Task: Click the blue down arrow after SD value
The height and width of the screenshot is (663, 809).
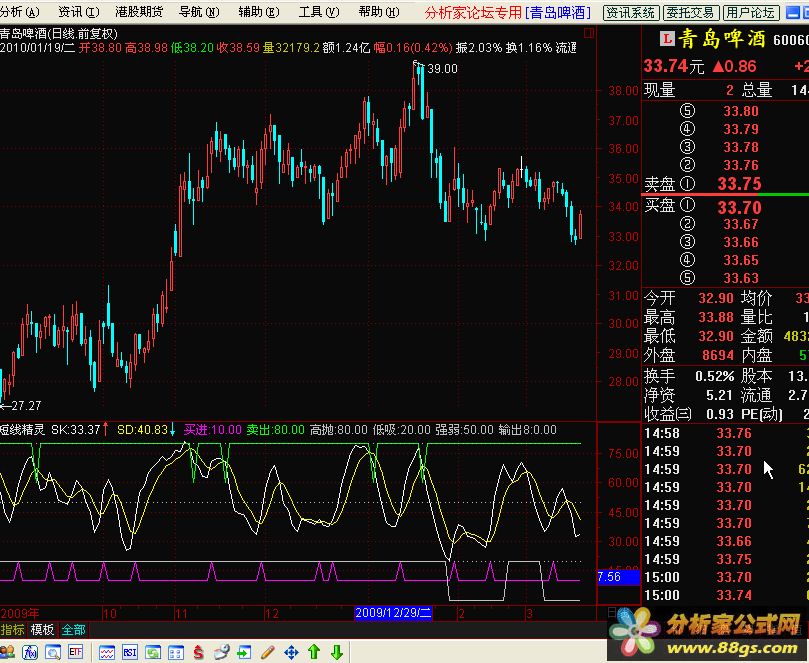Action: (x=172, y=429)
